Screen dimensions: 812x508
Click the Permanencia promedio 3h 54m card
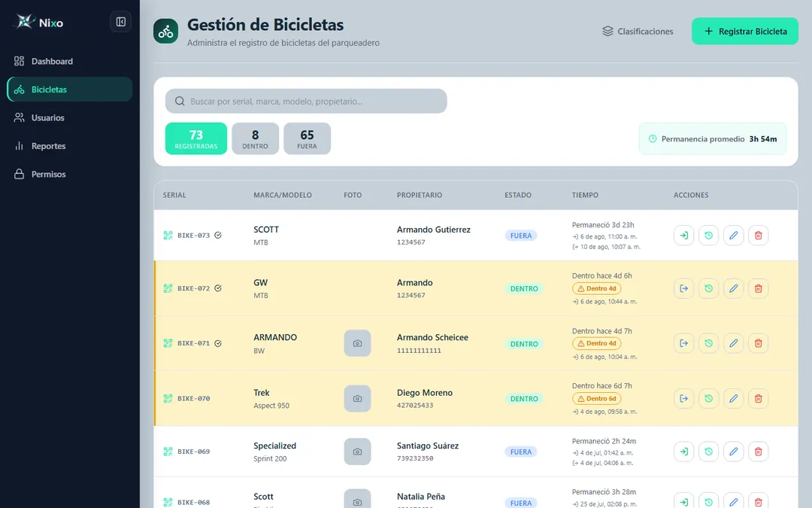tap(713, 138)
